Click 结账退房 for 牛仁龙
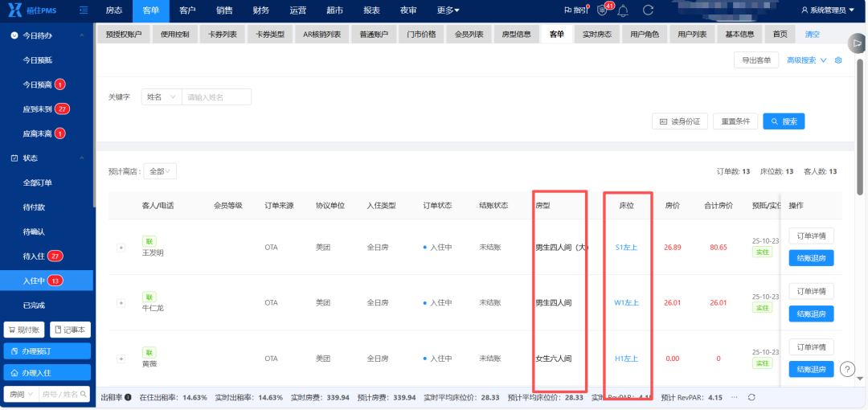Image resolution: width=868 pixels, height=410 pixels. pyautogui.click(x=811, y=314)
